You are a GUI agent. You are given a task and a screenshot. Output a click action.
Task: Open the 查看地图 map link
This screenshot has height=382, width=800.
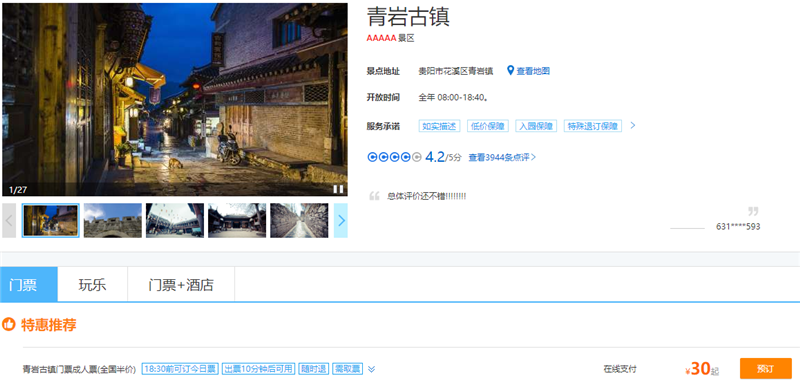(533, 71)
